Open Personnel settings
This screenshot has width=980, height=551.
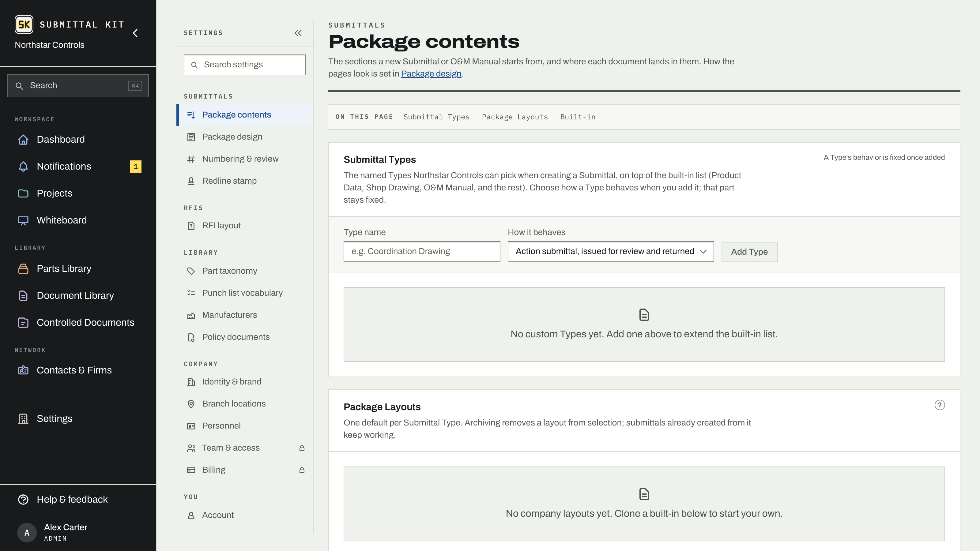(245, 426)
